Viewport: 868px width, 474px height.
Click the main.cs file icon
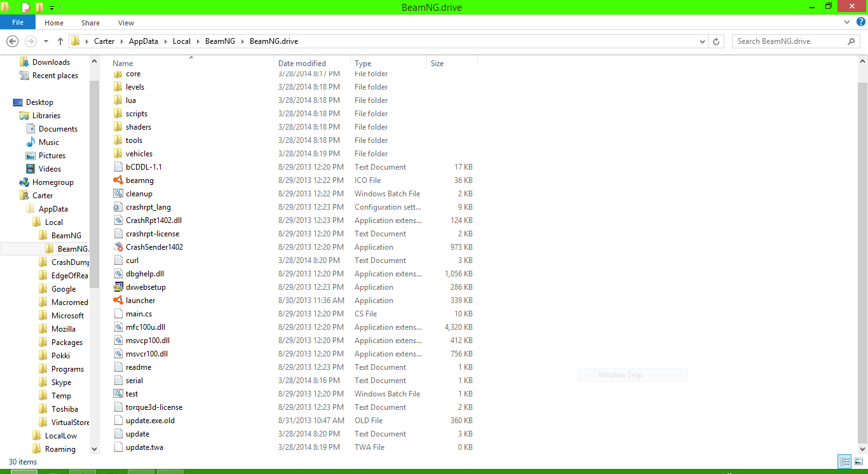pos(118,314)
